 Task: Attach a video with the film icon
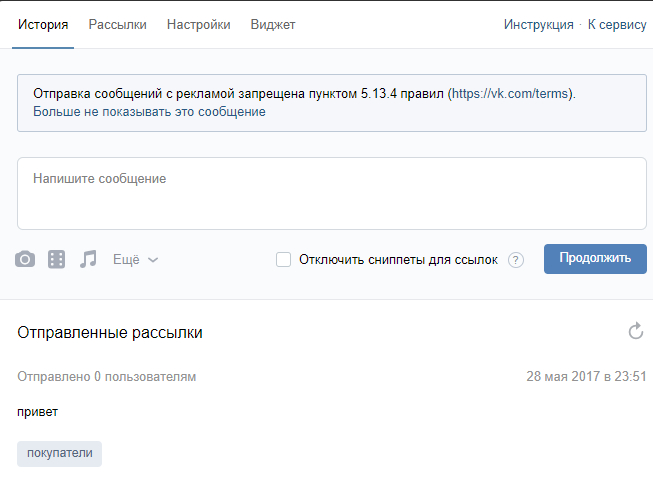pos(57,259)
